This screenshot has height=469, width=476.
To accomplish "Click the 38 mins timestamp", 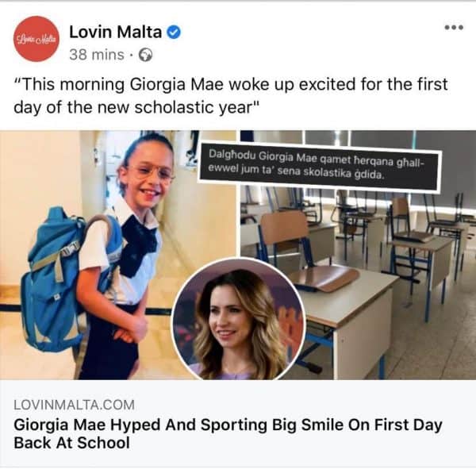I will (x=97, y=55).
